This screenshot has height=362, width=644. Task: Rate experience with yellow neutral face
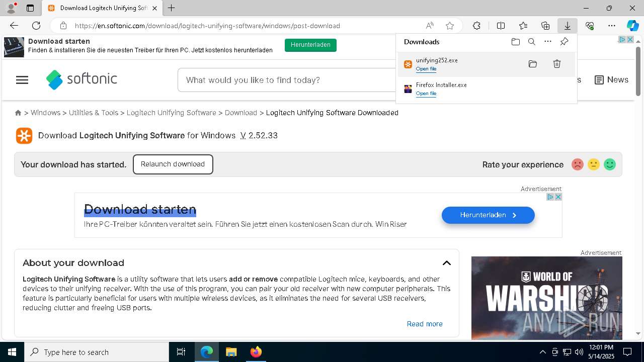[x=594, y=164]
